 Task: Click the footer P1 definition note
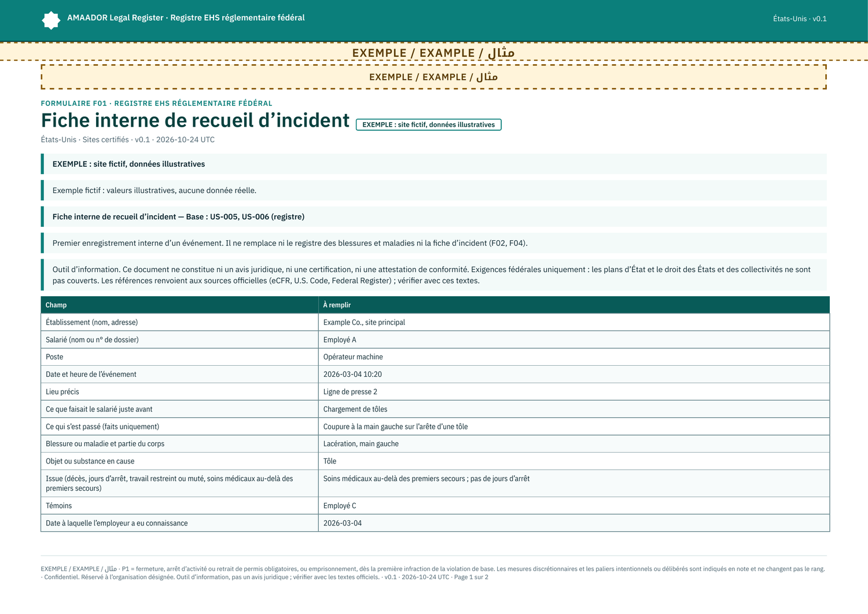click(433, 573)
